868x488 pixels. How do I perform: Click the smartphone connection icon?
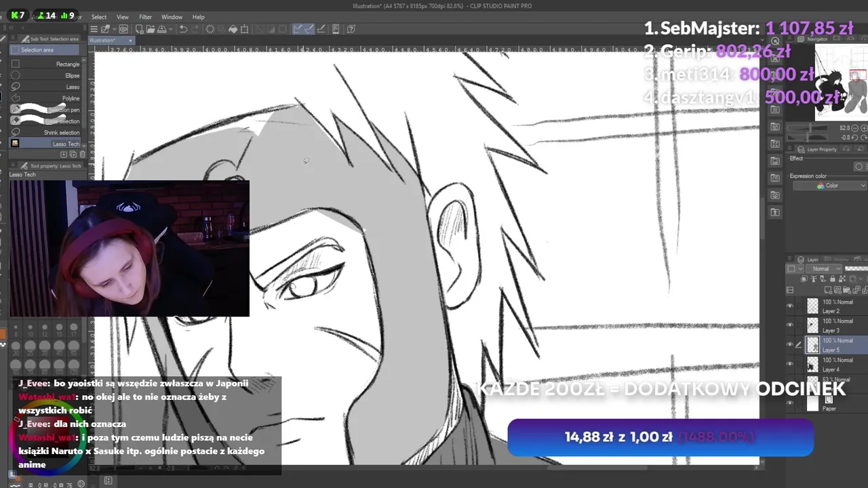336,29
